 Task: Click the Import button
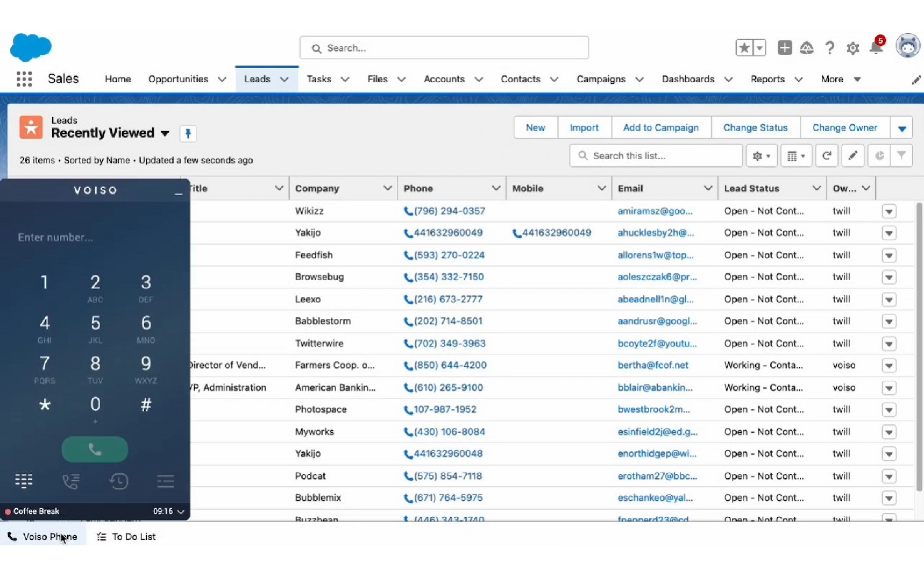(x=584, y=127)
